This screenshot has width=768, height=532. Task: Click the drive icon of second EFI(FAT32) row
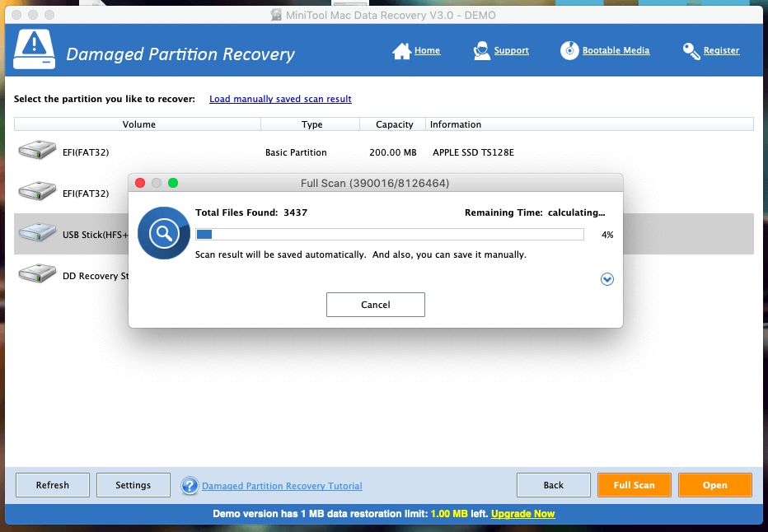pyautogui.click(x=37, y=191)
